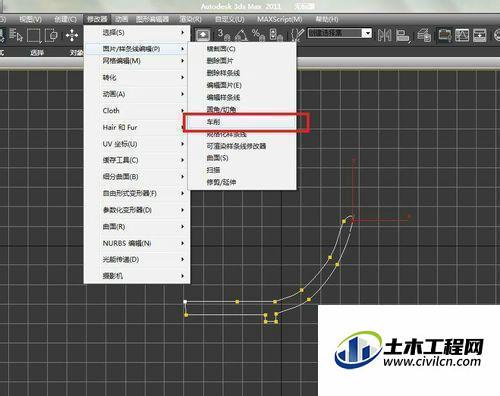This screenshot has height=396, width=500.
Task: Activate the Select and Move tool
Action: 72,35
